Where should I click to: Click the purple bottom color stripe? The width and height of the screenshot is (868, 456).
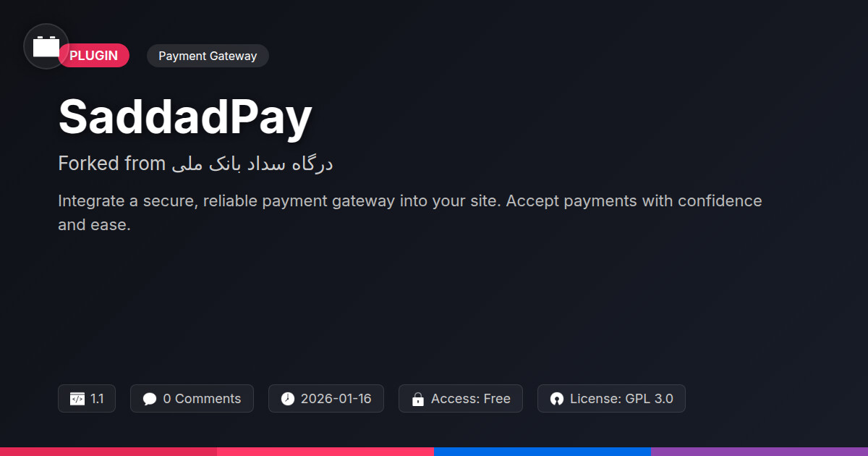pos(759,452)
